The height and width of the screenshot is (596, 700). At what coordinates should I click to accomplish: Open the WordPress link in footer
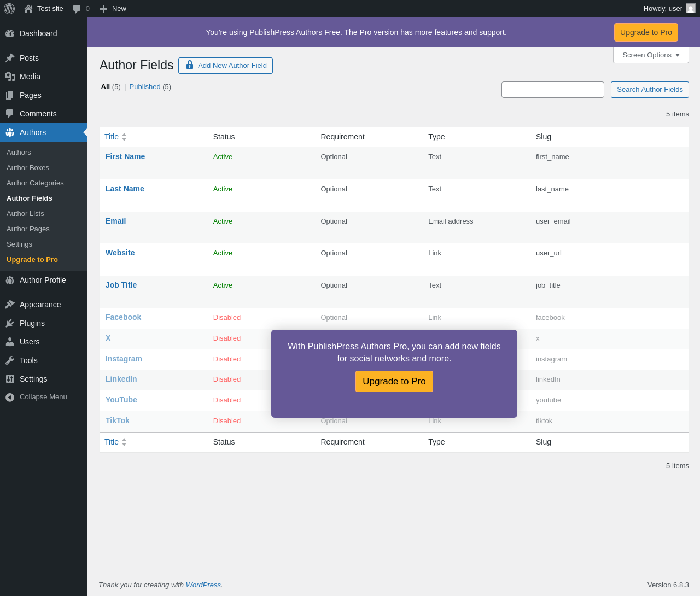pos(203,585)
